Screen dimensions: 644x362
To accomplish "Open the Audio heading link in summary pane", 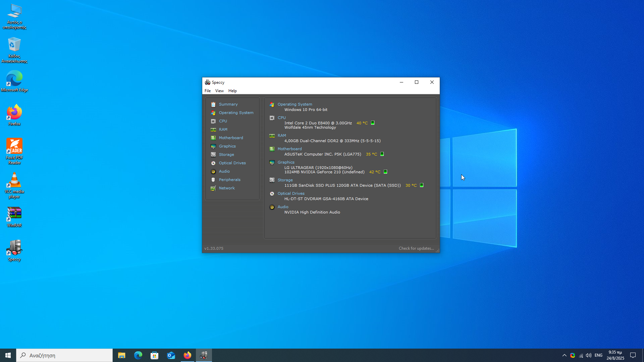I will [283, 207].
